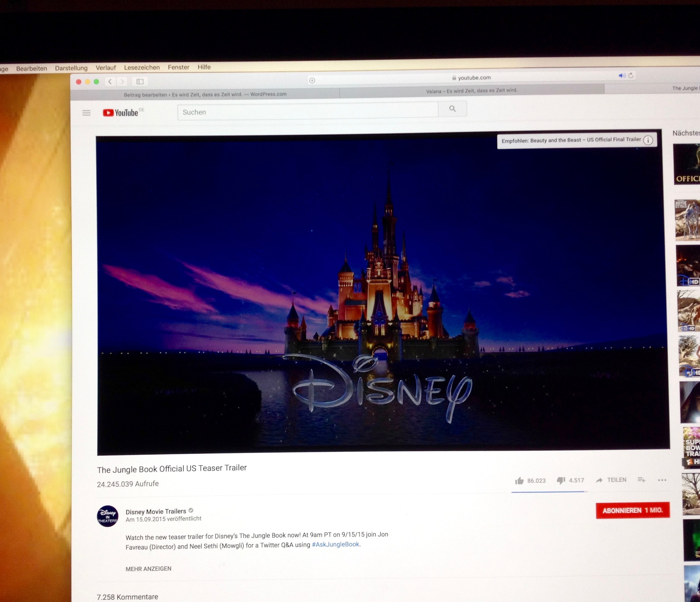Click the info icon on recommended card
700x602 pixels.
pos(648,140)
